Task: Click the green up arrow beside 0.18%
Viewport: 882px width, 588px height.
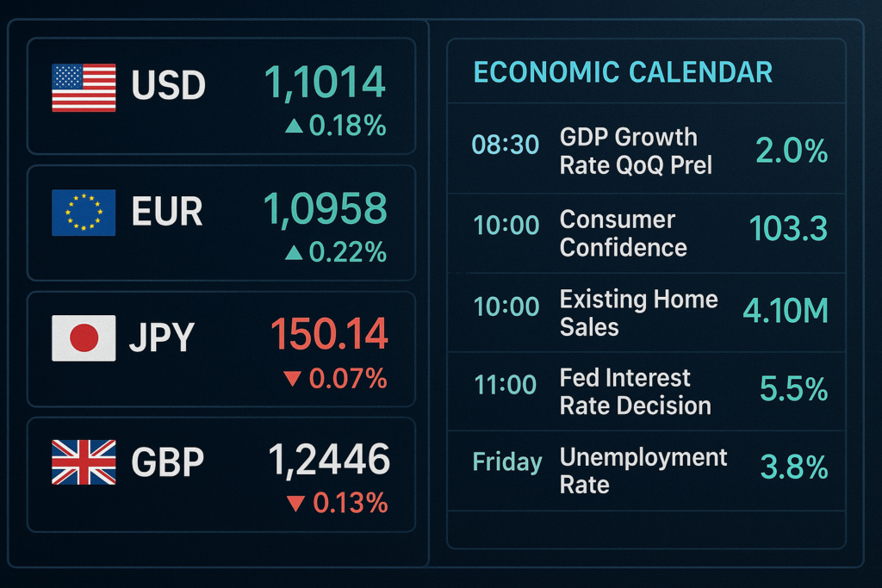Action: pyautogui.click(x=294, y=127)
